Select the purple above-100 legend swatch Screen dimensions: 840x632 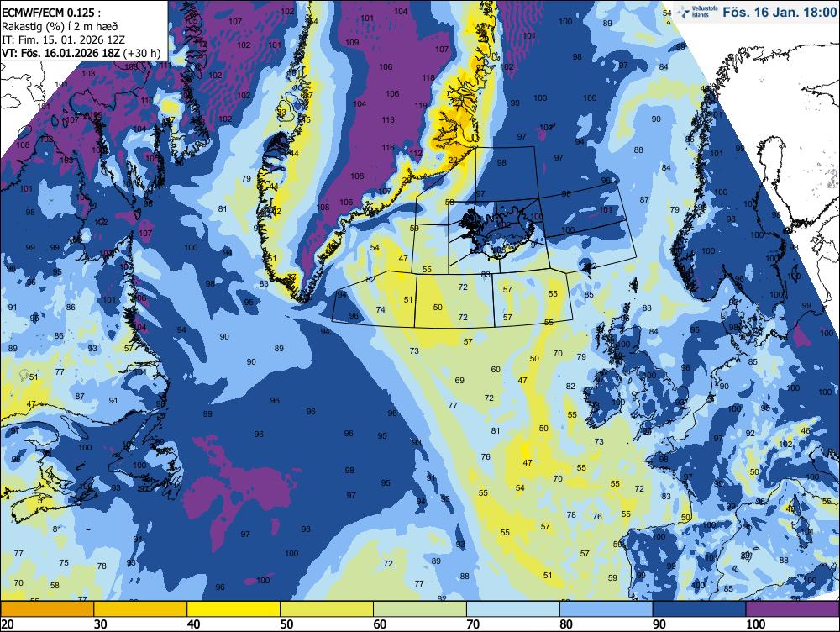793,609
